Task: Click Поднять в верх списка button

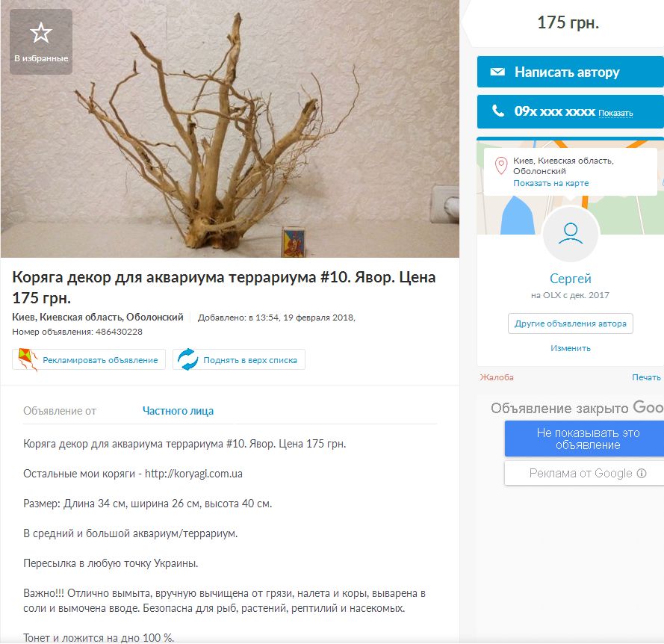Action: click(239, 359)
